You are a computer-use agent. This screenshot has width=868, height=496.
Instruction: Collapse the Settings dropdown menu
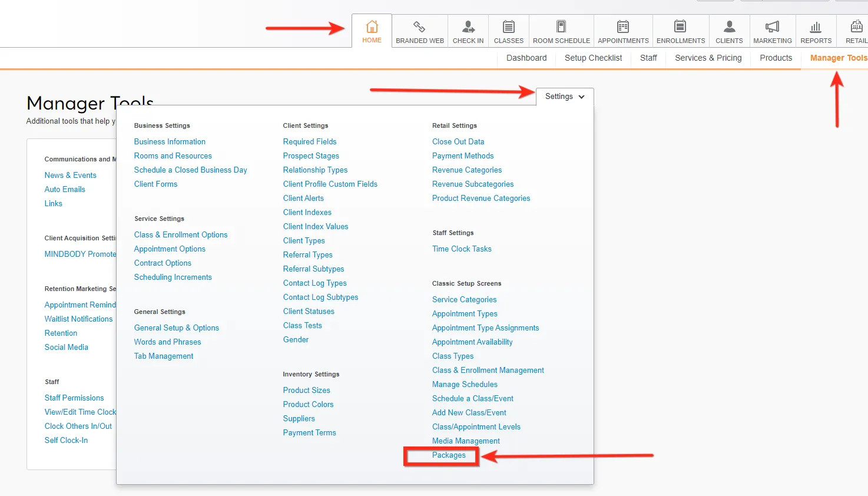coord(564,97)
